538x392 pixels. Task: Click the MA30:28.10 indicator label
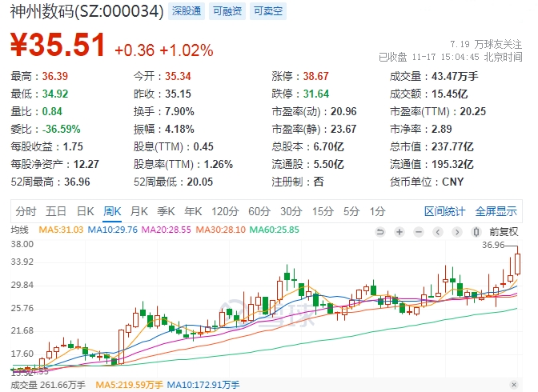221,230
